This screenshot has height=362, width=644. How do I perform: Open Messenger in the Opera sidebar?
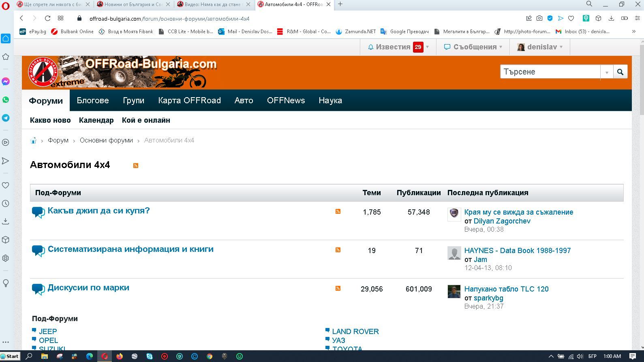(6, 81)
